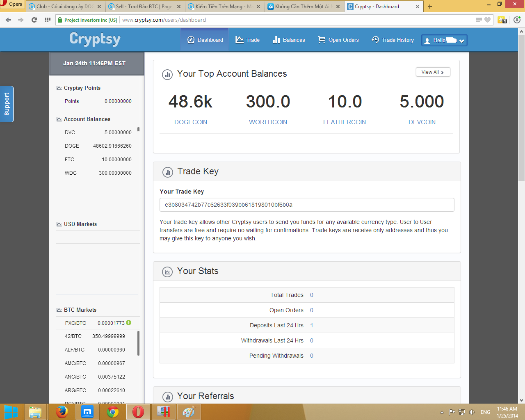
Task: Select the ALF/BTC market row
Action: pyautogui.click(x=95, y=350)
